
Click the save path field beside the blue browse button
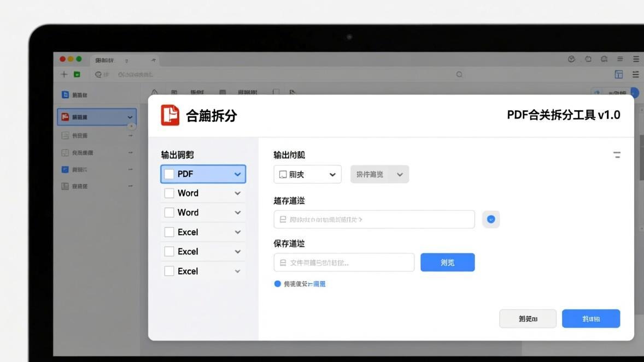(x=344, y=263)
